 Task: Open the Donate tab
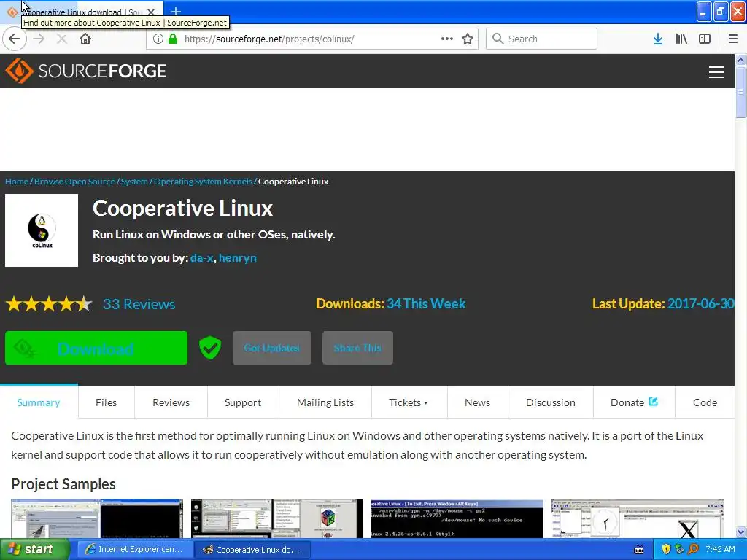tap(634, 402)
